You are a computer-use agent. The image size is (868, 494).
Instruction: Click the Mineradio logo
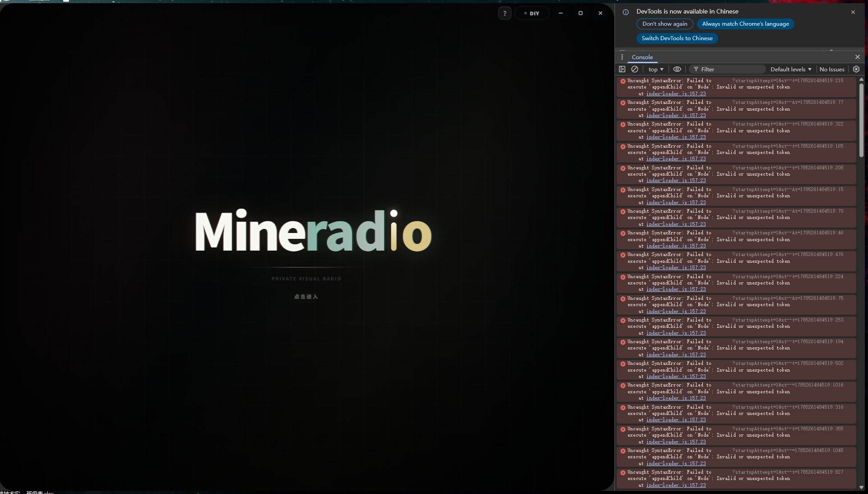[x=313, y=231]
